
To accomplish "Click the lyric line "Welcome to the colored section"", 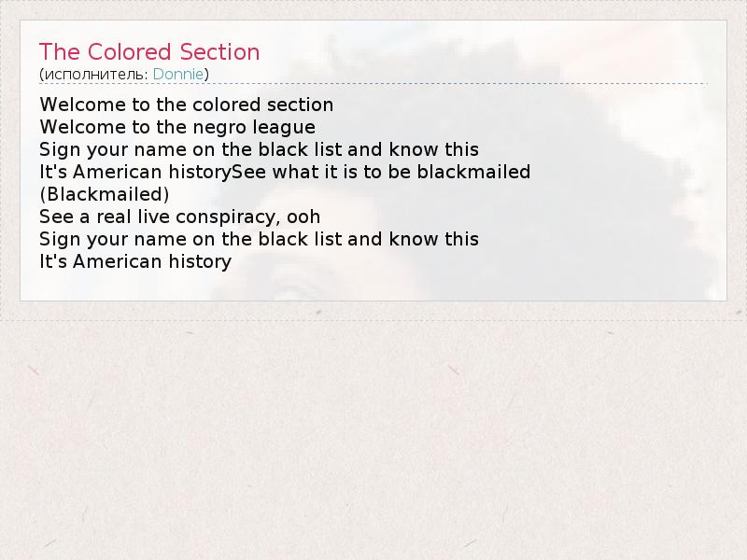I will click(x=186, y=105).
